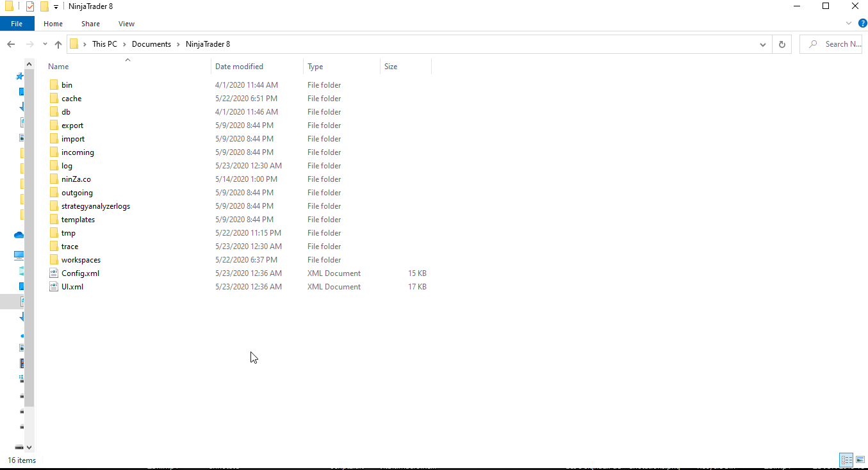Expand the chevron after Documents
This screenshot has width=868, height=470.
click(x=179, y=44)
